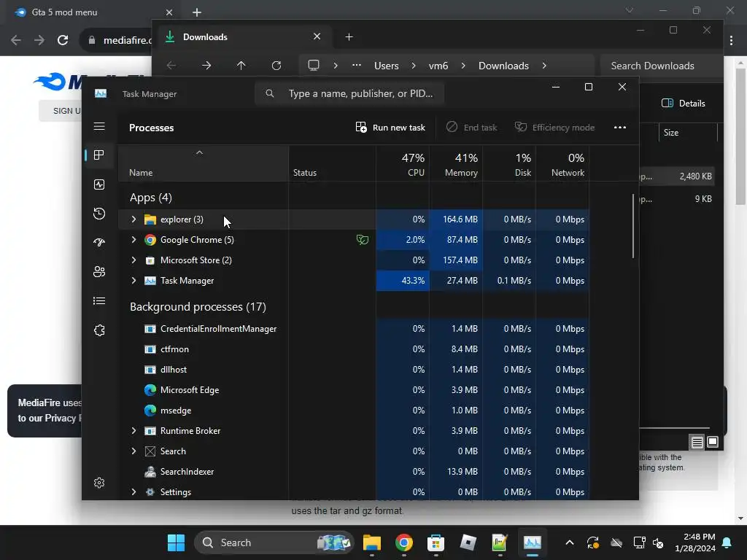Click Run new task button
Viewport: 747px width, 560px height.
click(390, 127)
